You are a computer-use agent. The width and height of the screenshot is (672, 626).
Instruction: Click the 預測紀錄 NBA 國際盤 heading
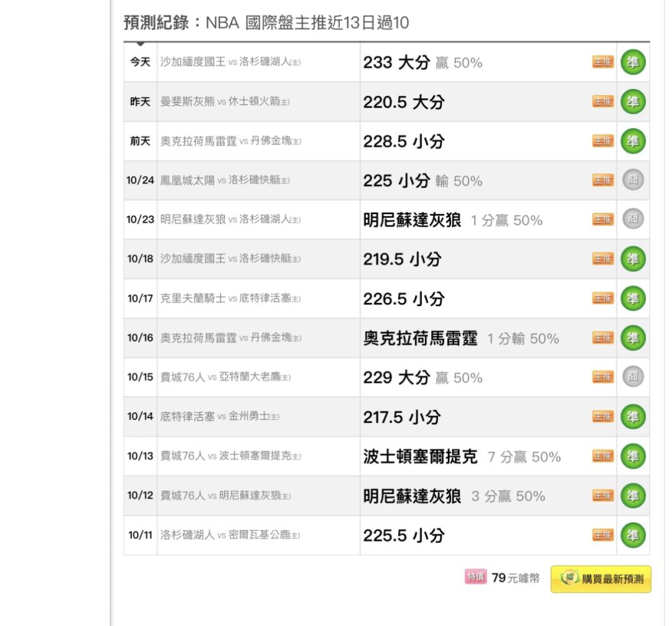(x=267, y=23)
